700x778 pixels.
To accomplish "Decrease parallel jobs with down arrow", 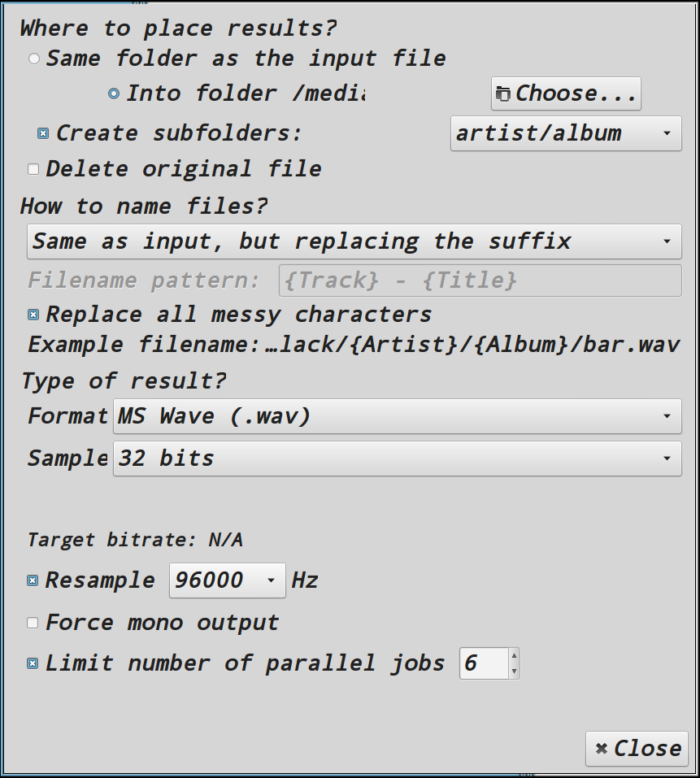I will coord(514,671).
